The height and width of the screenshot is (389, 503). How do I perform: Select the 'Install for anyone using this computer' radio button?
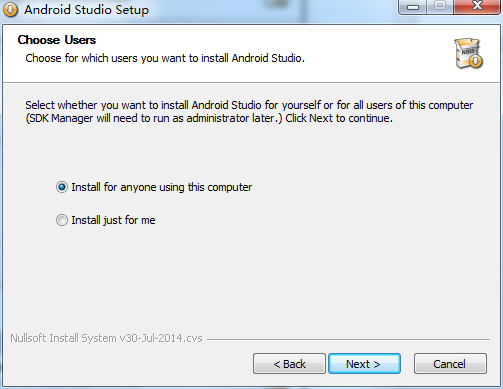tap(62, 187)
